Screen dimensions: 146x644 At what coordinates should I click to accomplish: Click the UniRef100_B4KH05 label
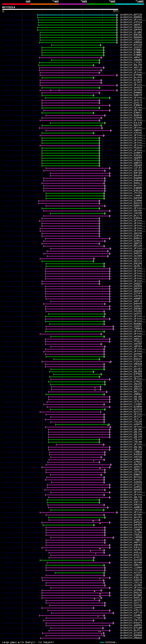[131, 304]
